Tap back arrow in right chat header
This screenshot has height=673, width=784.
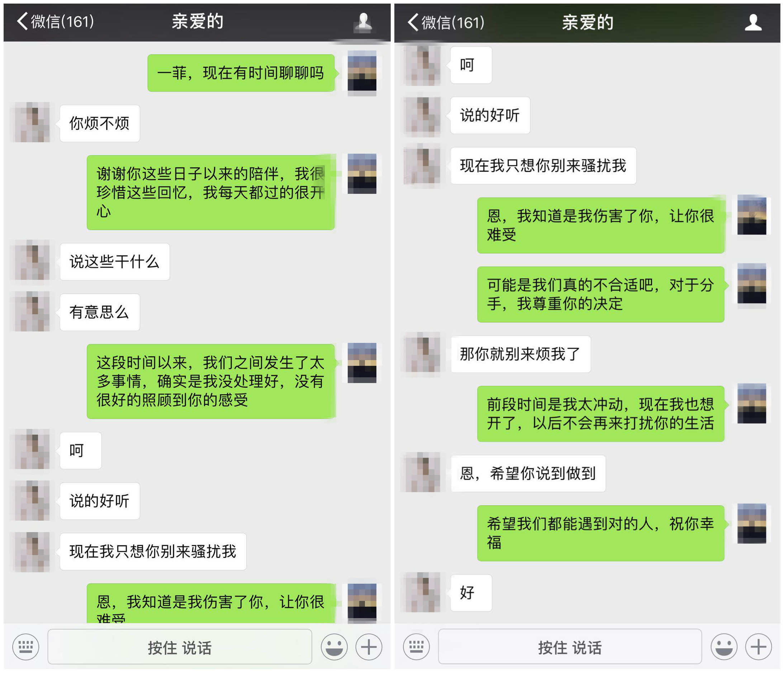pos(412,22)
